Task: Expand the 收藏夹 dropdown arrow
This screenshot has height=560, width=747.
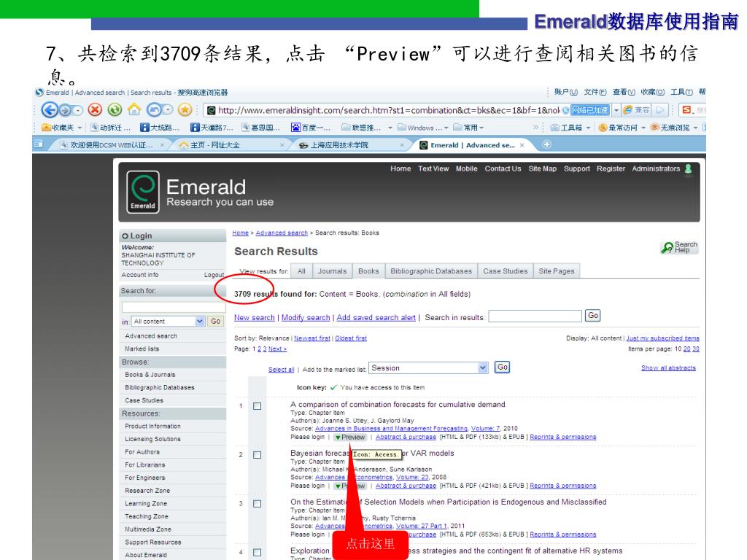Action: coord(80,128)
